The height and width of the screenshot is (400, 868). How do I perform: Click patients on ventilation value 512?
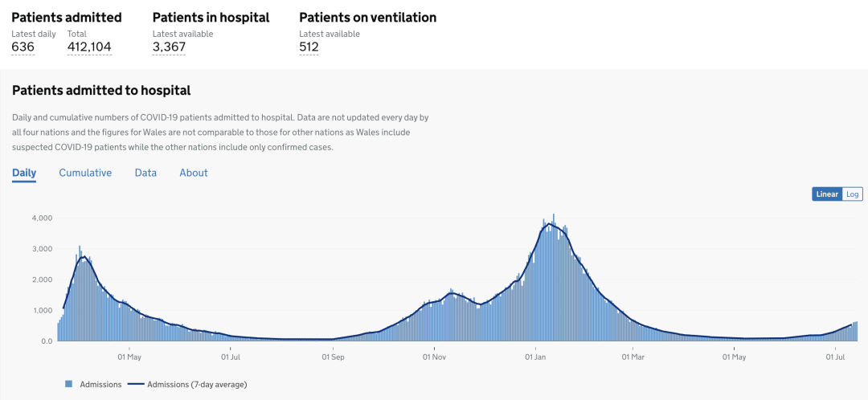coord(309,47)
